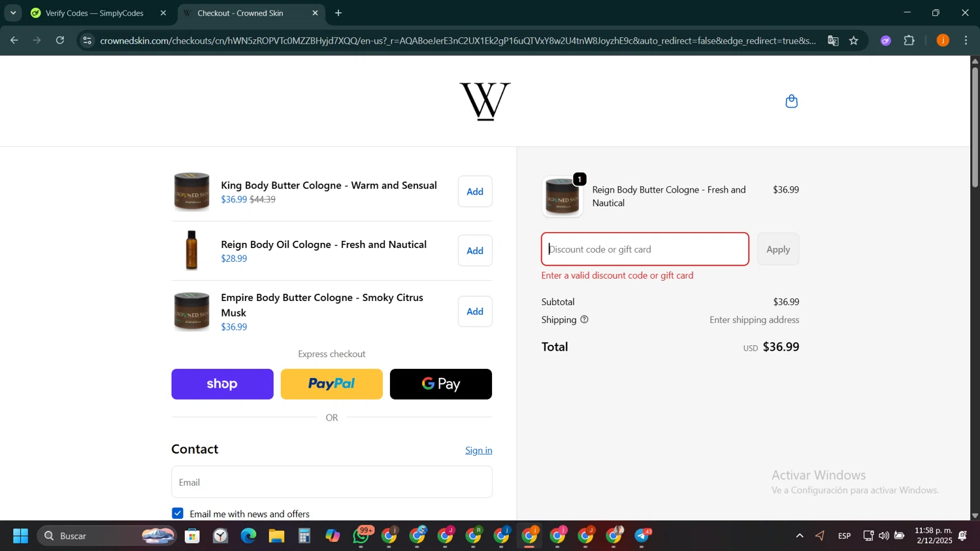980x551 pixels.
Task: Click the Sign in link
Action: [x=479, y=450]
